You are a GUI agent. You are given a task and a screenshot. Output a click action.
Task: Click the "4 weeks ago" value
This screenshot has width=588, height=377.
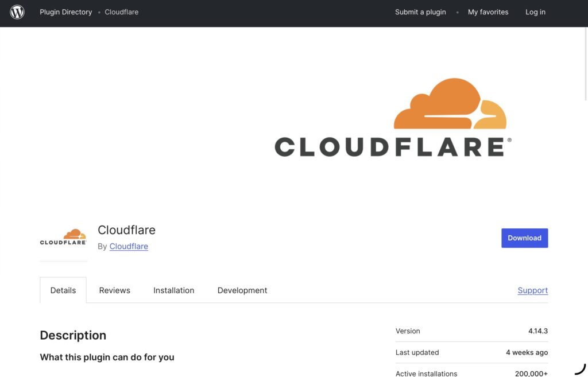527,352
